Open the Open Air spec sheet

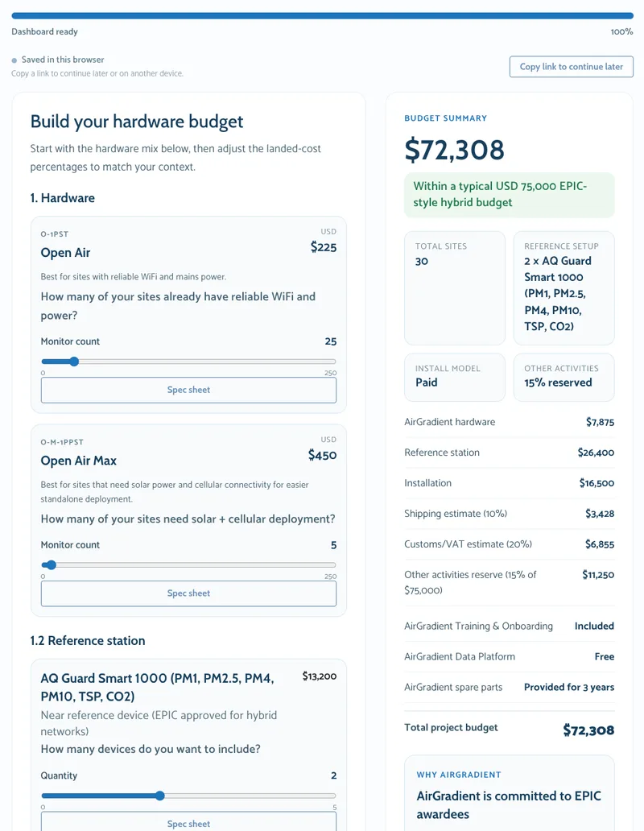[188, 391]
